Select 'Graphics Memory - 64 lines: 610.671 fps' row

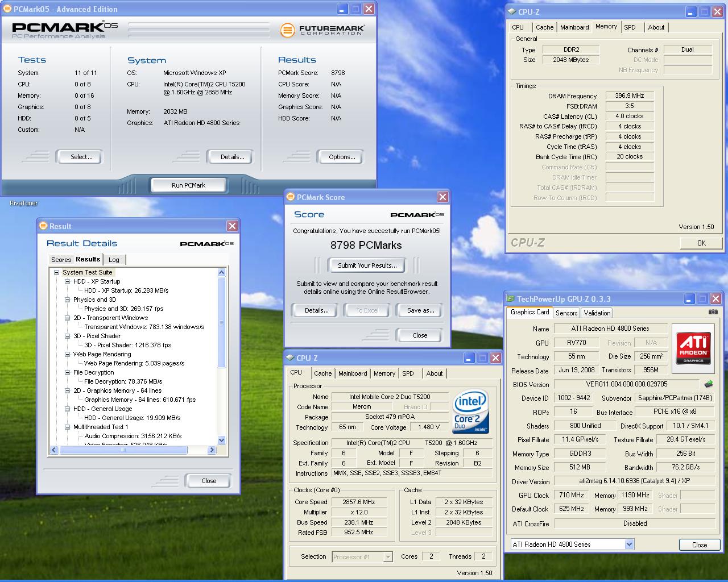point(140,400)
